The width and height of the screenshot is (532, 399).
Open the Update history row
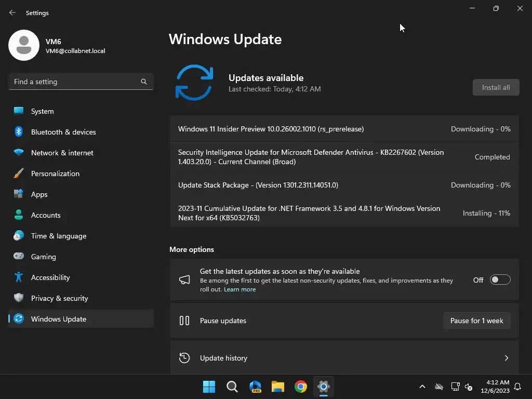point(344,358)
